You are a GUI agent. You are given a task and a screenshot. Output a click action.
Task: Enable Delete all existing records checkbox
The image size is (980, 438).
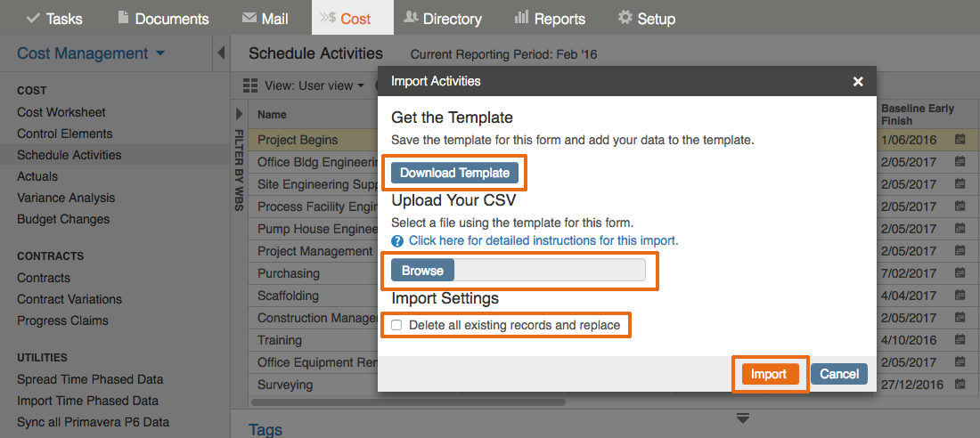[x=396, y=325]
